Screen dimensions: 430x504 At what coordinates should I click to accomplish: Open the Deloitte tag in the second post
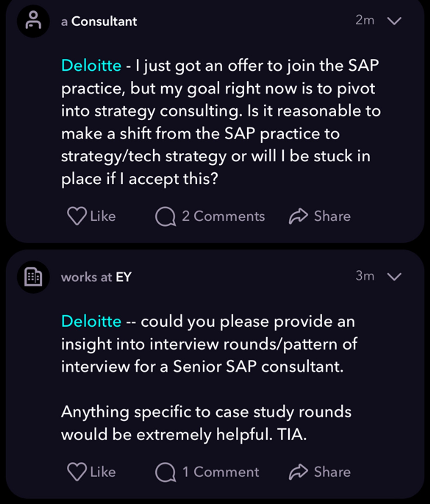91,321
